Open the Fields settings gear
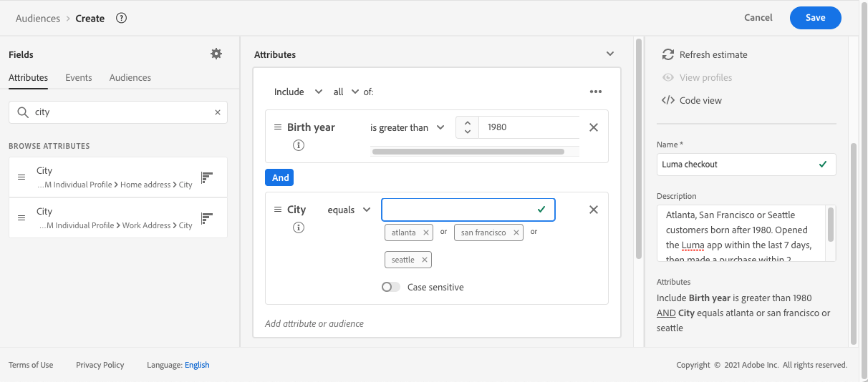Image resolution: width=868 pixels, height=382 pixels. [x=216, y=54]
